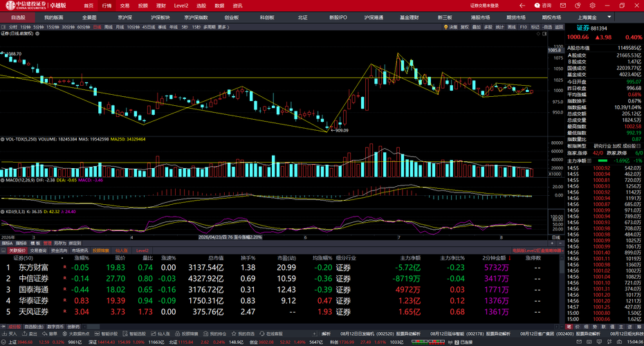Image resolution: width=644 pixels, height=346 pixels.
Task: Click the back arrow icon in title bar
Action: (x=522, y=6)
